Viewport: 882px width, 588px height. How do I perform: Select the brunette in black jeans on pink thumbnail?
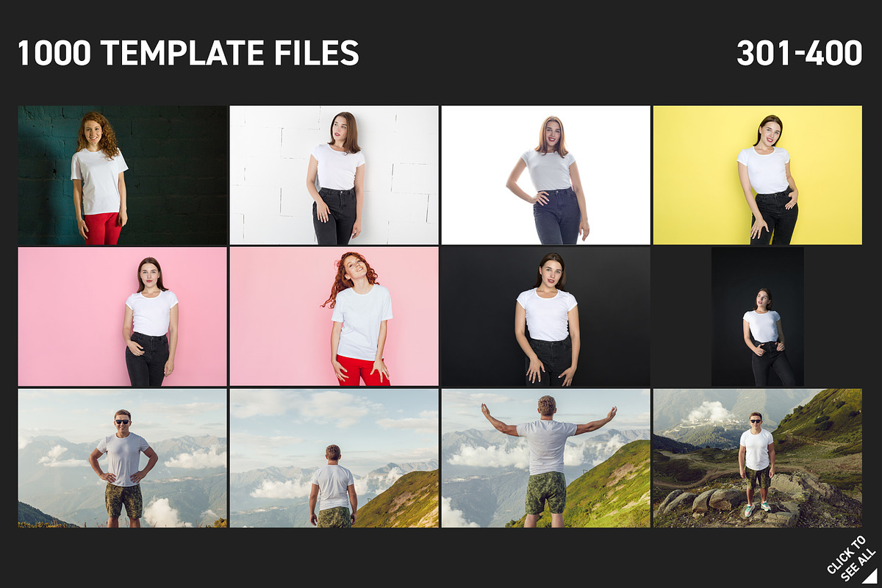[122, 317]
